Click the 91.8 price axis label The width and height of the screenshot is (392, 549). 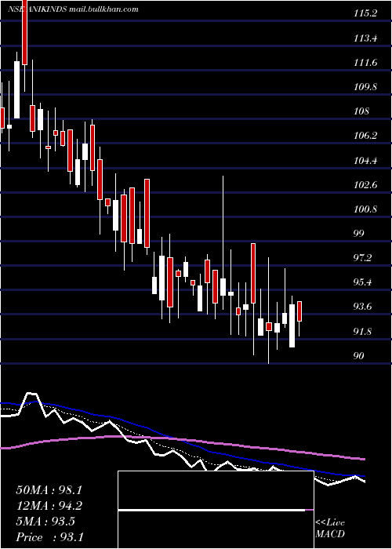pos(362,331)
